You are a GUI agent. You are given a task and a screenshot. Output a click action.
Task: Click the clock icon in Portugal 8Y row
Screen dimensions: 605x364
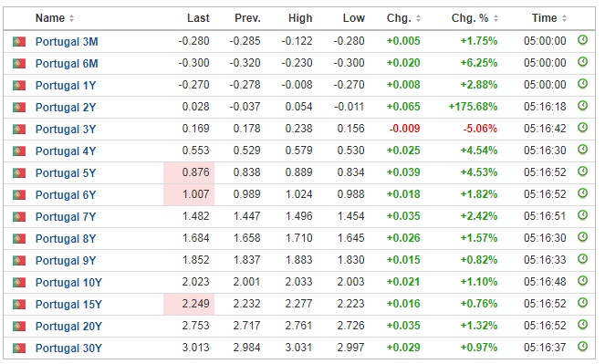(582, 237)
